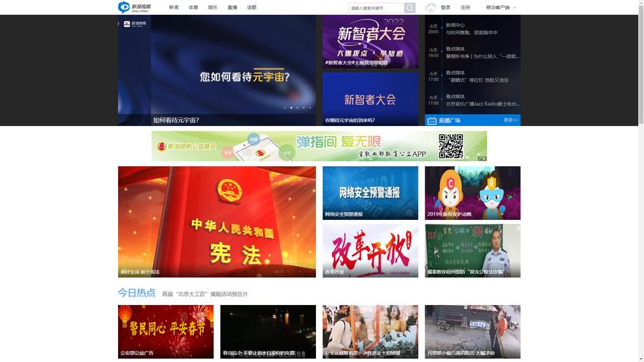The width and height of the screenshot is (644, 362).
Task: Click the 今日热点 heading
Action: [136, 293]
